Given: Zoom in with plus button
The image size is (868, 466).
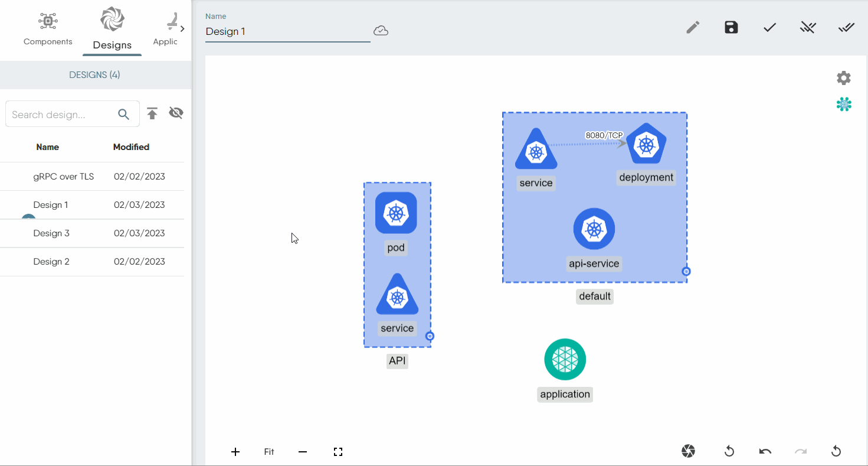Looking at the screenshot, I should coord(235,452).
